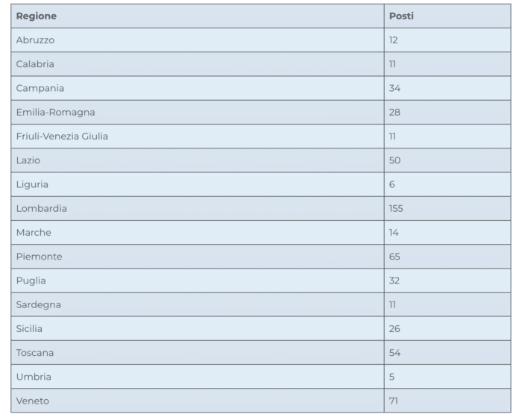
Task: Click the Posti column header
Action: pyautogui.click(x=401, y=16)
